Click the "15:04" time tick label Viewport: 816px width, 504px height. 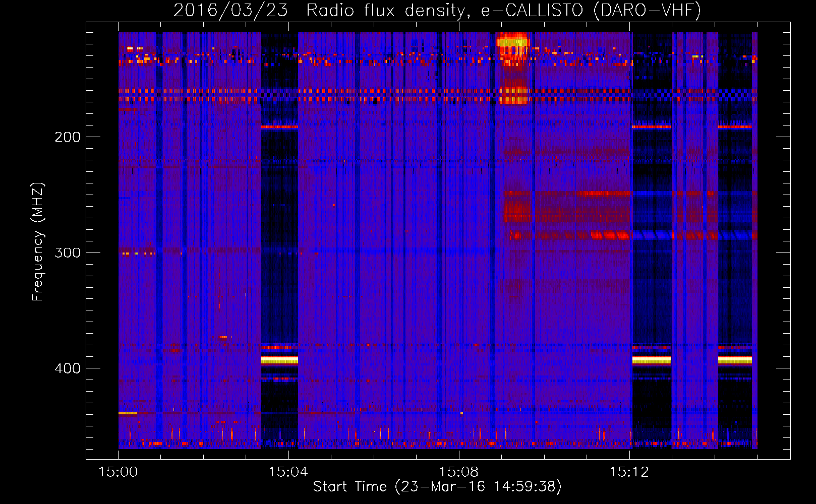[288, 472]
